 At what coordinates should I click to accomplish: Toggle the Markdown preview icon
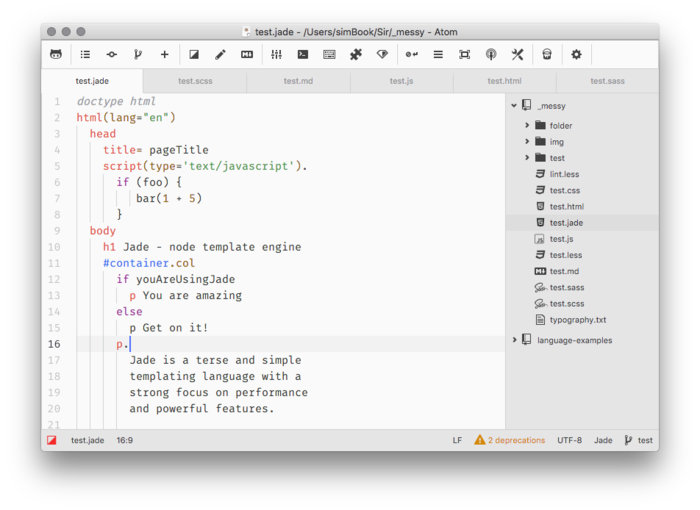(247, 54)
